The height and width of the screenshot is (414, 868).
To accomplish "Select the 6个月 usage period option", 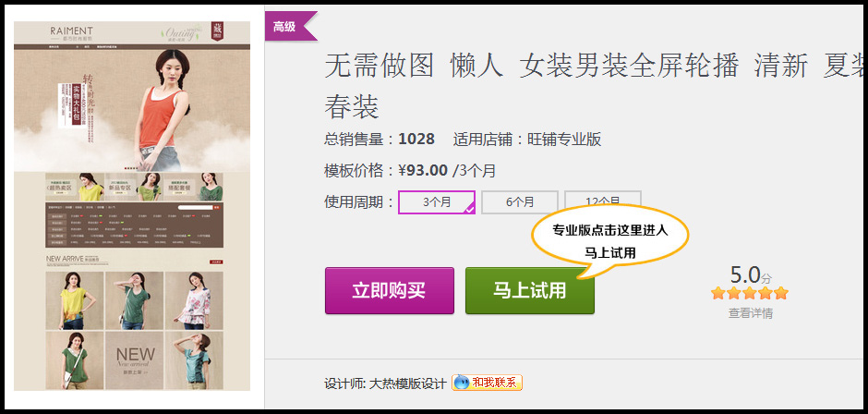I will click(x=520, y=202).
